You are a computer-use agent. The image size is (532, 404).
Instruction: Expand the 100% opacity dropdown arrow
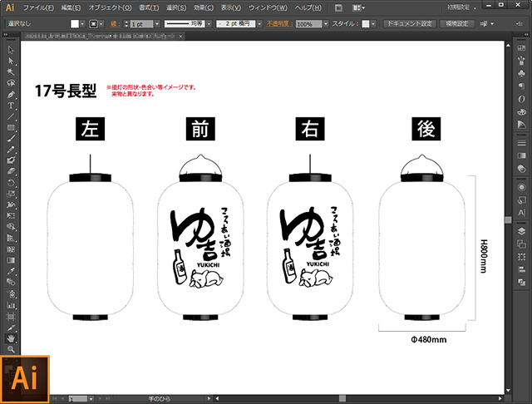[326, 24]
